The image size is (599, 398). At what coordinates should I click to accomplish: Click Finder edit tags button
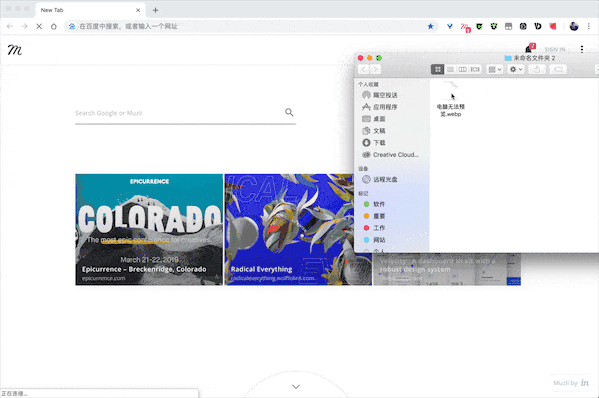click(558, 70)
